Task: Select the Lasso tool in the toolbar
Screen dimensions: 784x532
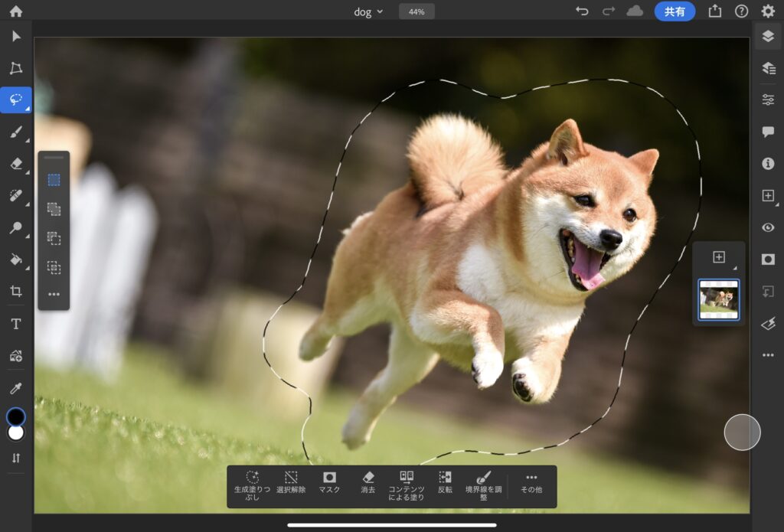Action: pos(15,100)
